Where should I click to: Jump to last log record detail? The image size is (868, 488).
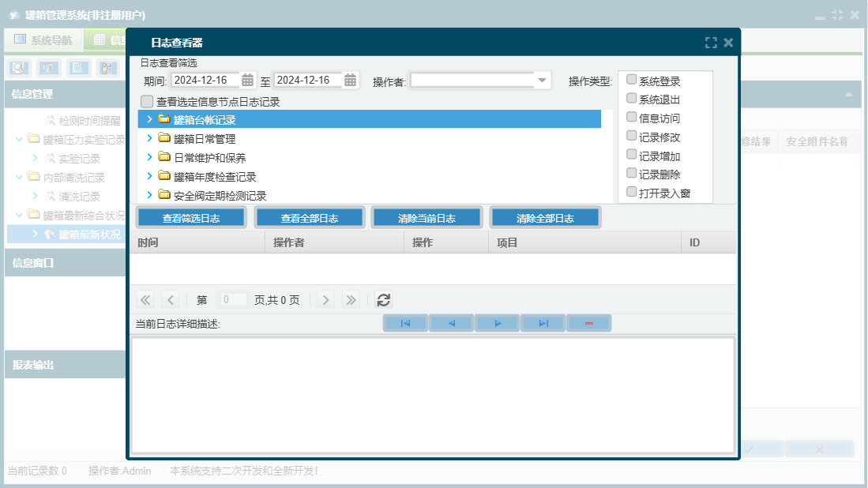pyautogui.click(x=543, y=323)
